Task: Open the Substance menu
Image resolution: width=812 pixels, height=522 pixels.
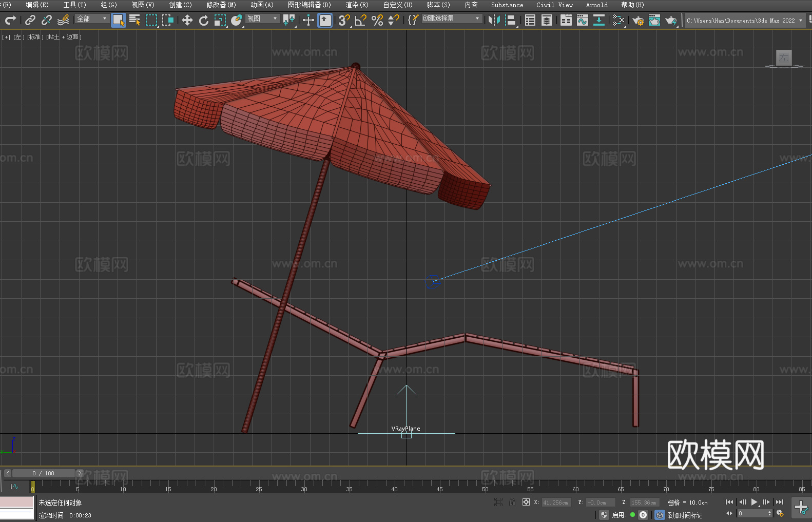Action: pos(507,5)
